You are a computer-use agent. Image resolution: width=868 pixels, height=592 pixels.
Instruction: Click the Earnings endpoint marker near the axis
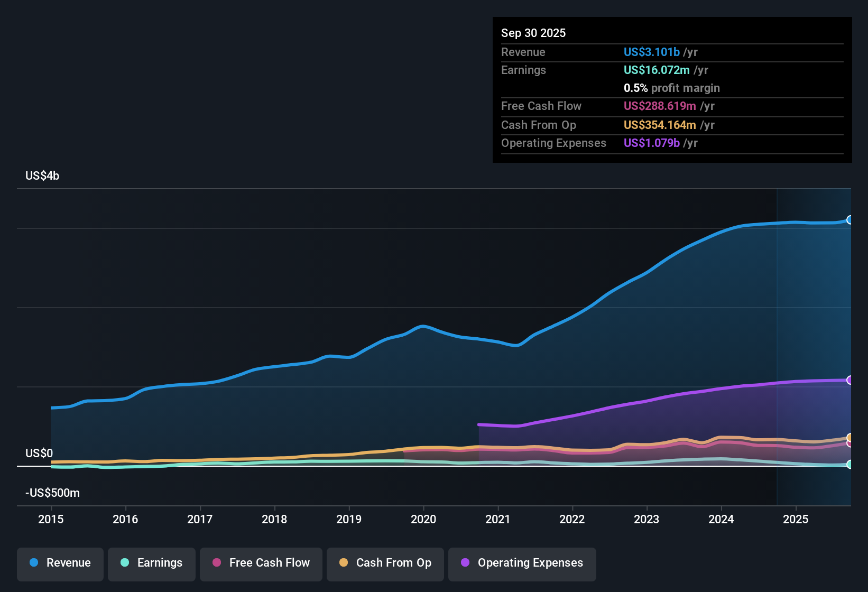coord(849,465)
